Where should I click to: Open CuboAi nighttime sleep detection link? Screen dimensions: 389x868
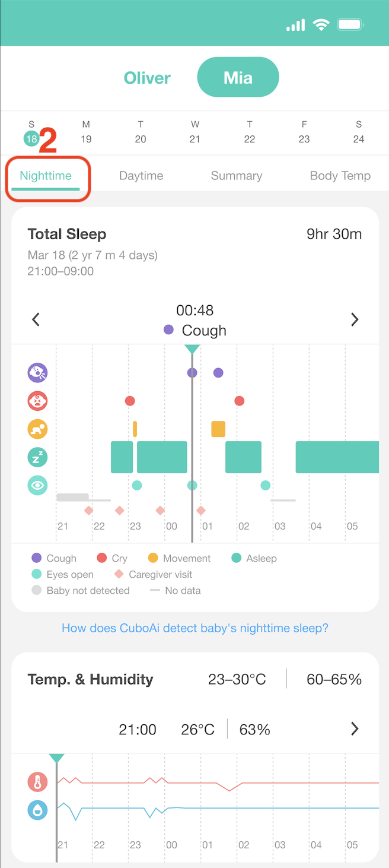195,628
